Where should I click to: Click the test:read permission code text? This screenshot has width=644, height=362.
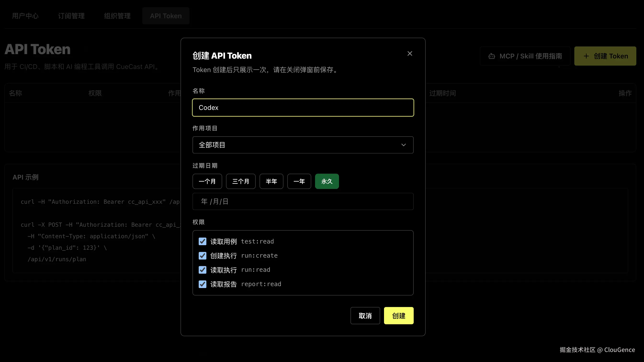[257, 242]
